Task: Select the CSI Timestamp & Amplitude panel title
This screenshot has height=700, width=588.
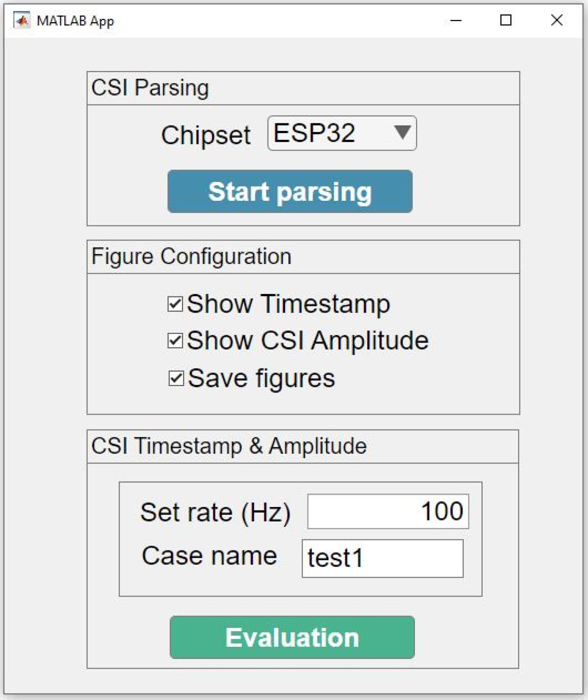Action: pos(229,446)
